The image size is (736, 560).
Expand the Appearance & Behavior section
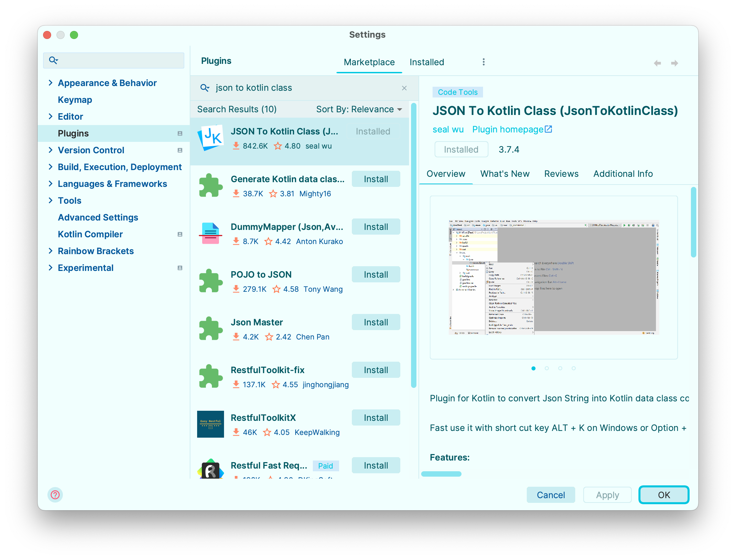coord(50,83)
